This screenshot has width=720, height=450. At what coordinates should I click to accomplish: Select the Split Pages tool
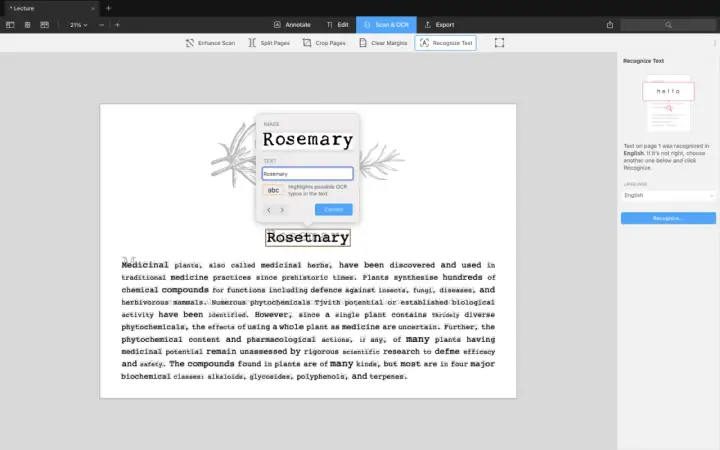(269, 43)
